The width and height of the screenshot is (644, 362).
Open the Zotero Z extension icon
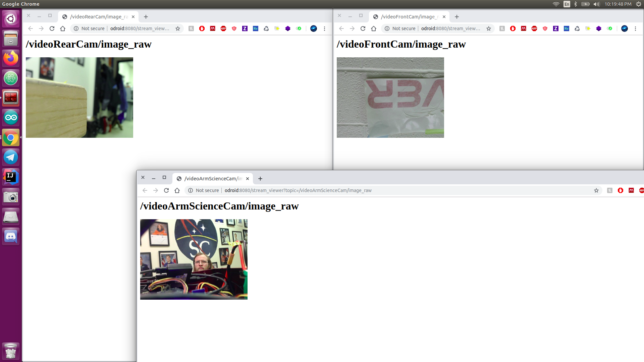pyautogui.click(x=245, y=28)
